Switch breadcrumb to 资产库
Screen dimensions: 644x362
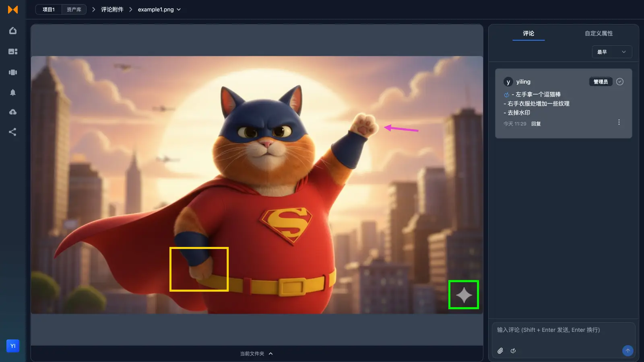(74, 9)
